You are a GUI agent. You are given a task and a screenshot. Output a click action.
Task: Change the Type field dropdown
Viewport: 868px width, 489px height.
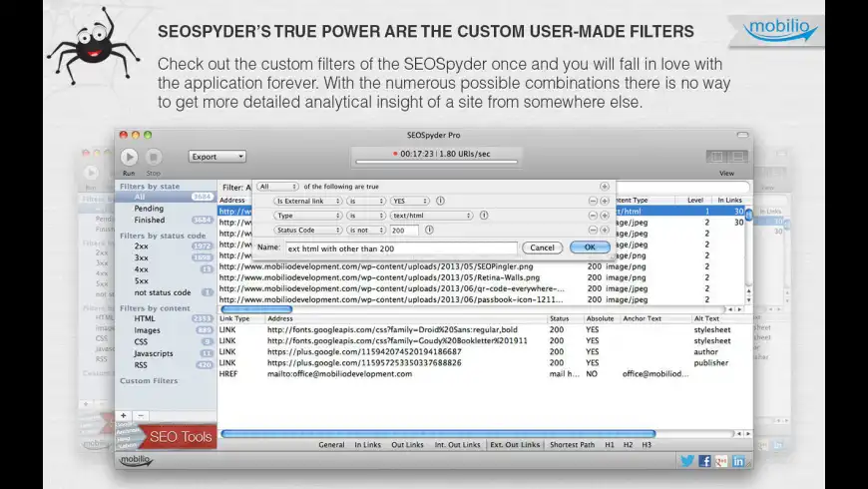click(x=307, y=216)
